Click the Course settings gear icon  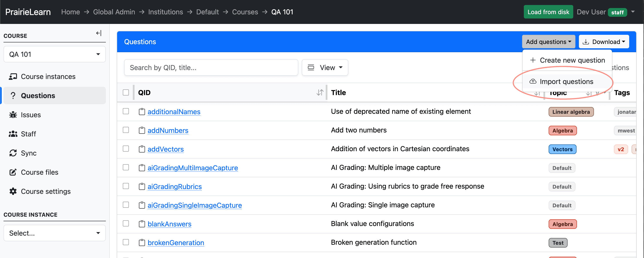pyautogui.click(x=13, y=191)
